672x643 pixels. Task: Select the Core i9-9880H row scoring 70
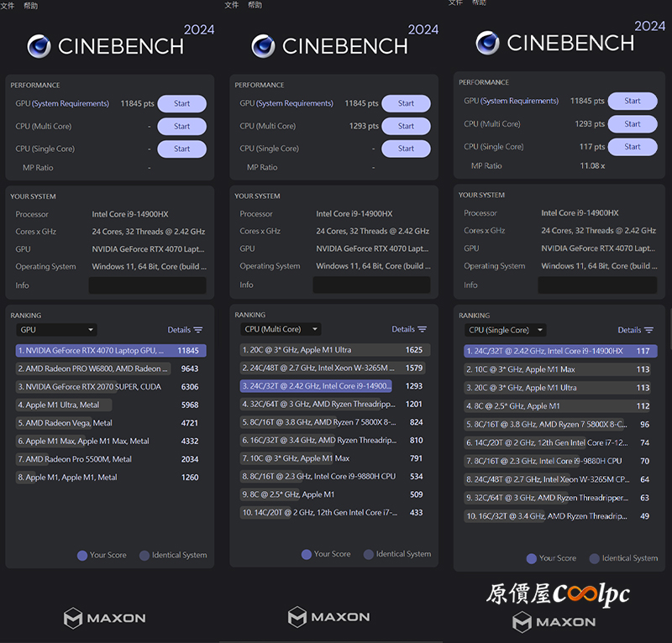[560, 462]
